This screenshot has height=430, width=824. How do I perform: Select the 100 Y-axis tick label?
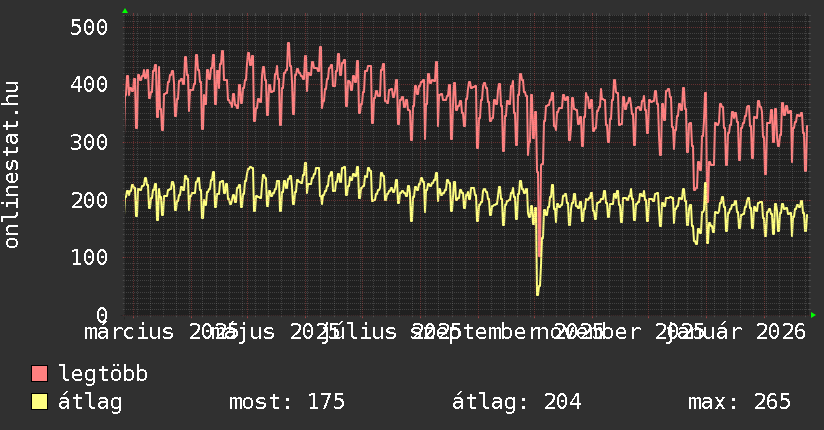coord(88,257)
